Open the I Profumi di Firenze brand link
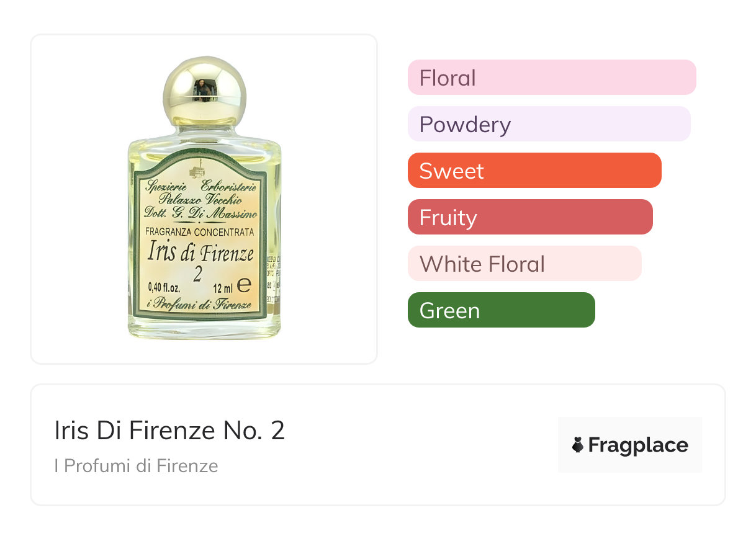The height and width of the screenshot is (536, 756). 136,466
